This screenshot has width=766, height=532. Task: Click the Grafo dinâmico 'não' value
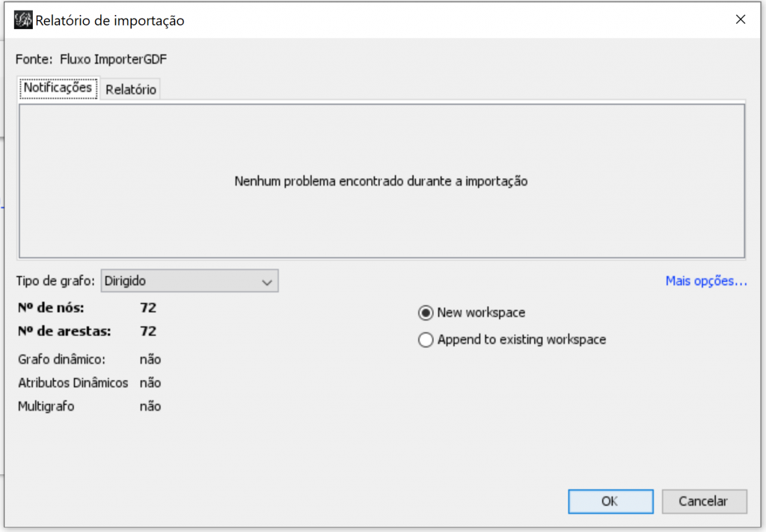coord(150,359)
